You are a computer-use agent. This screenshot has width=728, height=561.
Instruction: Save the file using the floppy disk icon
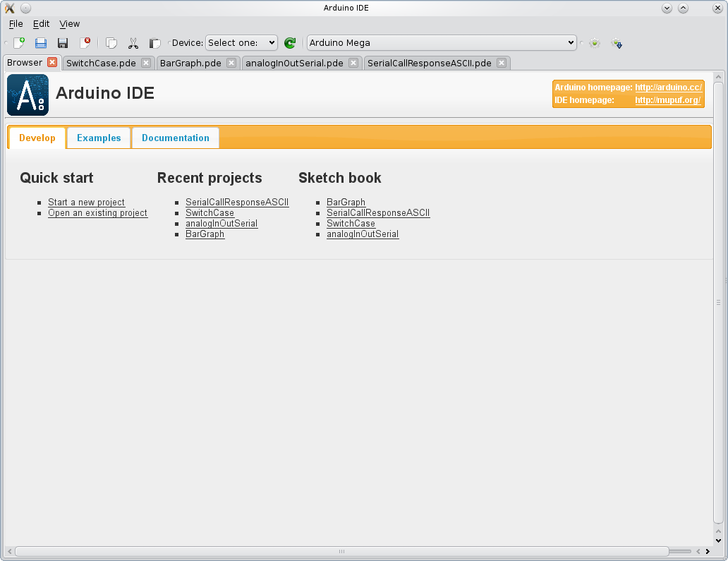pos(63,43)
